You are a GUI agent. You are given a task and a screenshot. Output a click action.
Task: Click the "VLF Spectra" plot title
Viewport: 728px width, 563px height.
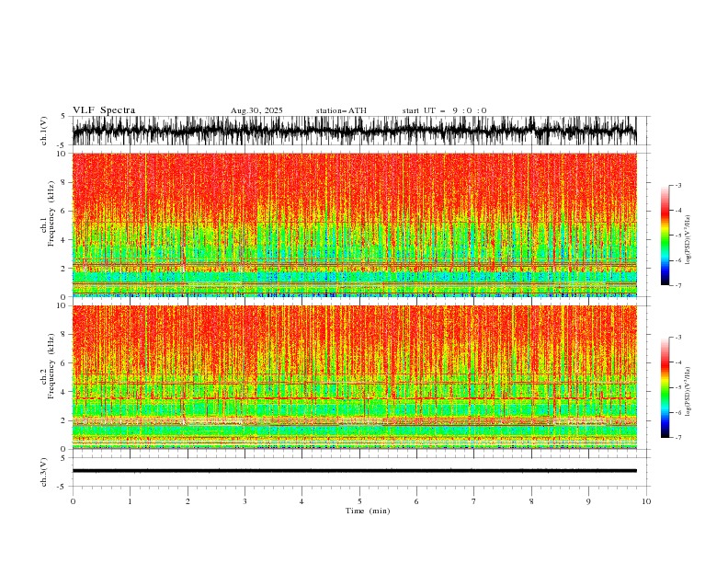click(x=104, y=110)
